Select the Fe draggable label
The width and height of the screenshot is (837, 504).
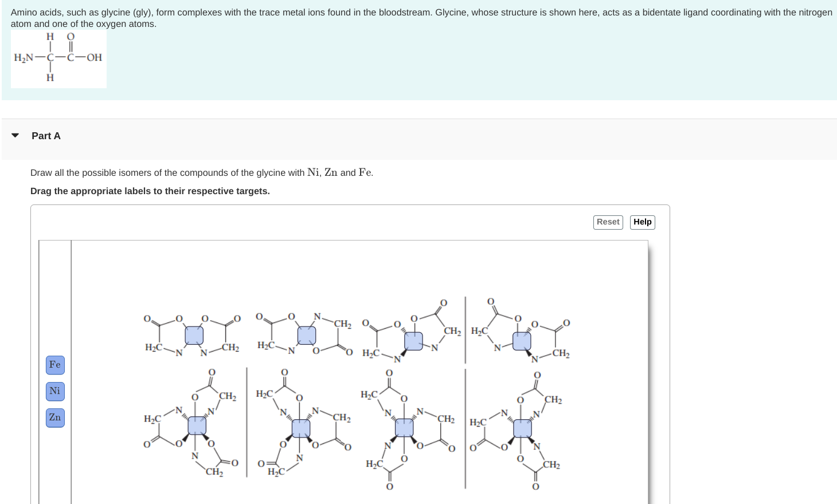(55, 365)
